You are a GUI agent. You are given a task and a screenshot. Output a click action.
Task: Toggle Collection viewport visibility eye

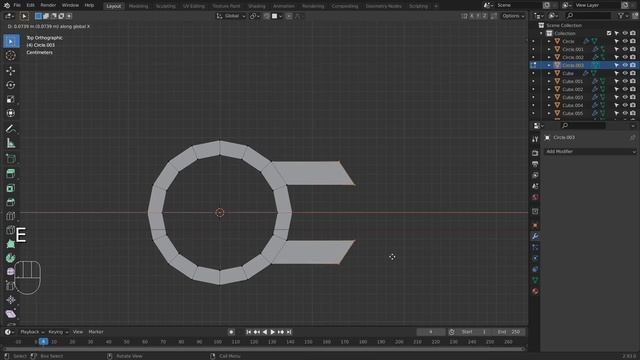[x=624, y=33]
